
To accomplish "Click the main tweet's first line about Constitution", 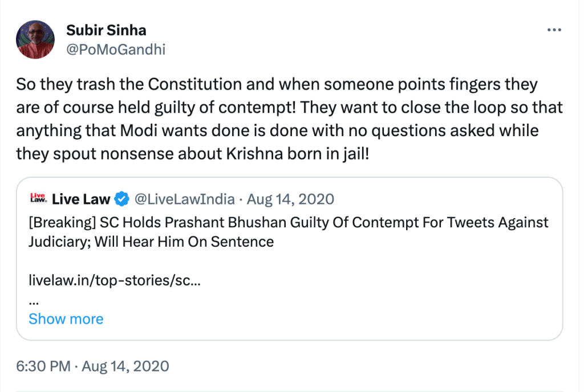I will [x=277, y=84].
